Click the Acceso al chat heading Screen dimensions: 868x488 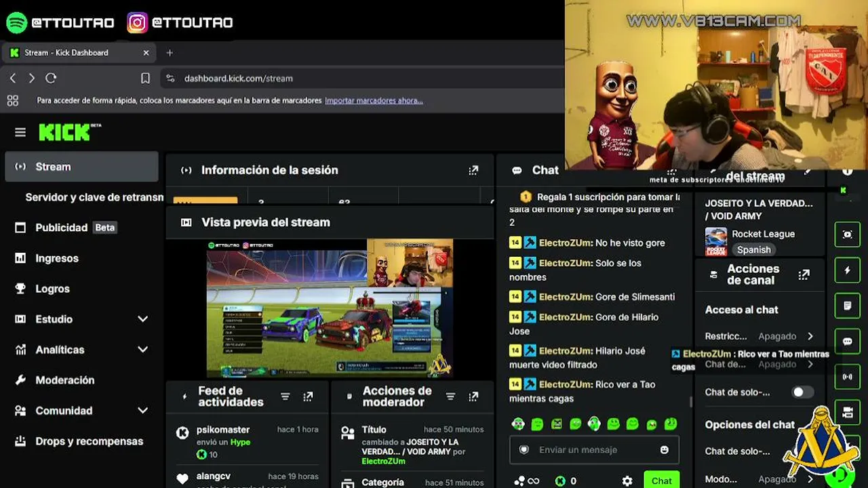(742, 310)
